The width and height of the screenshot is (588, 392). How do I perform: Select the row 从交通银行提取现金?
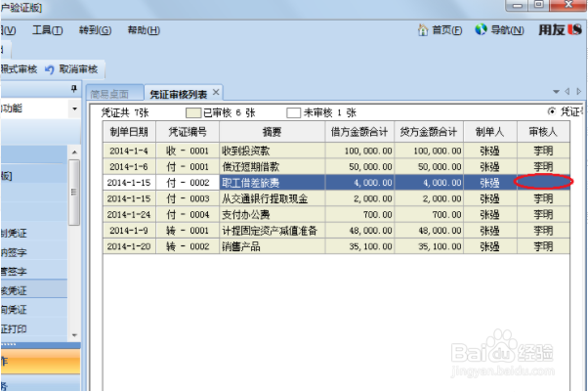click(x=336, y=198)
